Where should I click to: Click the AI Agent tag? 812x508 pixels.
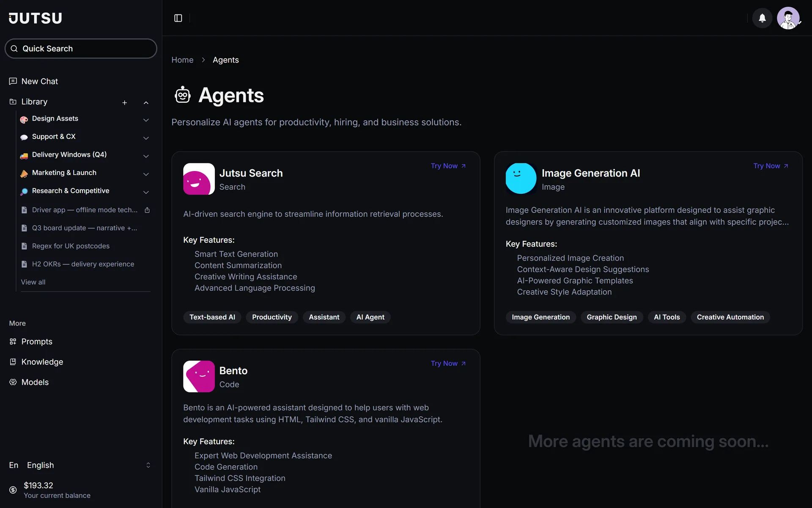pos(370,317)
